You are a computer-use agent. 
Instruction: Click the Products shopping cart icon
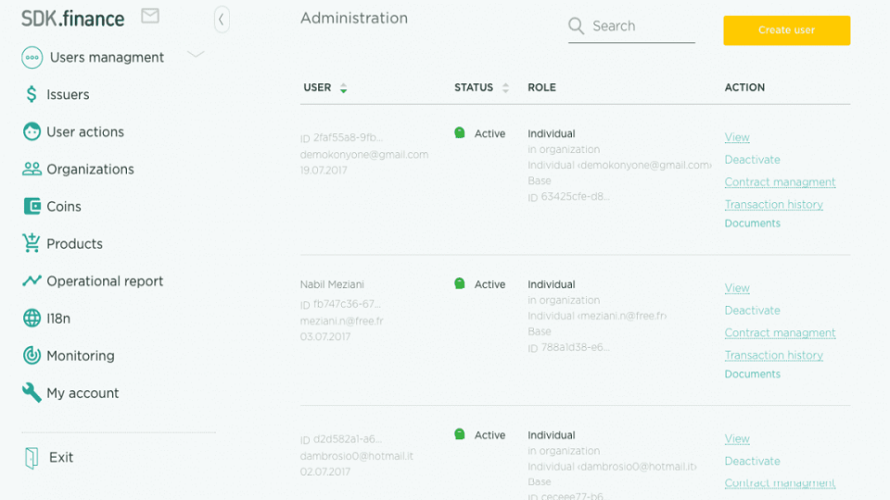31,243
